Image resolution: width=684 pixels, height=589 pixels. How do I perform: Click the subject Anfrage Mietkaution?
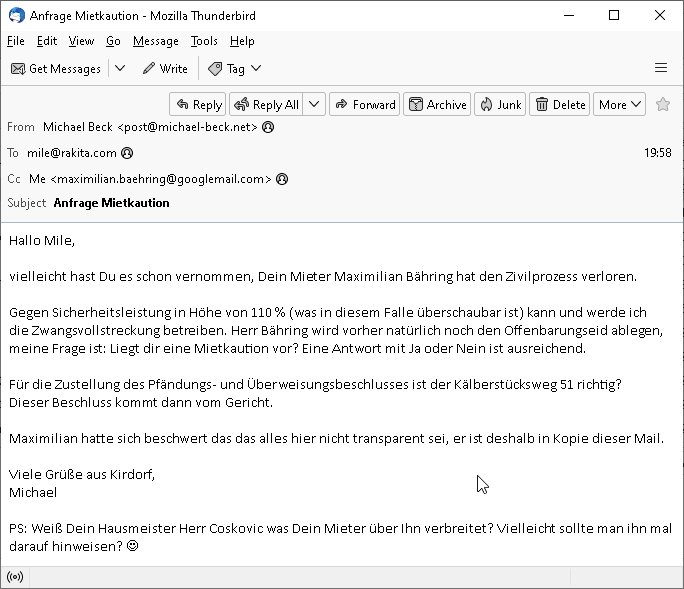(x=111, y=203)
